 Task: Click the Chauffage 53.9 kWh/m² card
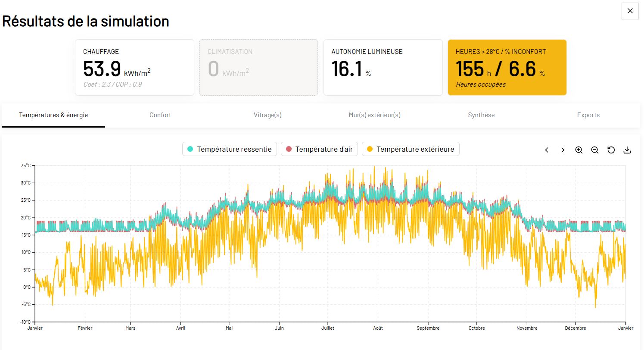click(x=134, y=68)
